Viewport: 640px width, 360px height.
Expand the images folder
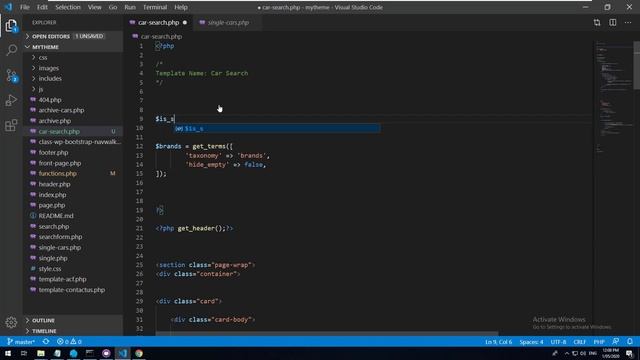[x=73, y=68]
